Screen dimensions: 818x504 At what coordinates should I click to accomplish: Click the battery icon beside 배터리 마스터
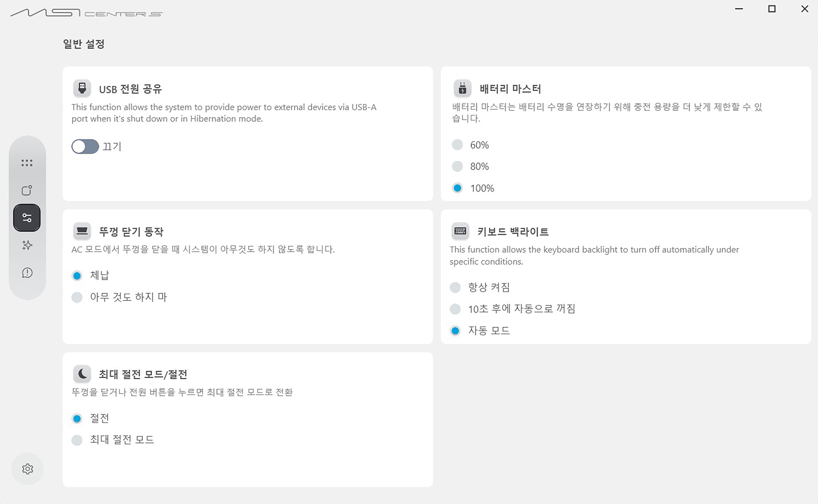click(462, 88)
